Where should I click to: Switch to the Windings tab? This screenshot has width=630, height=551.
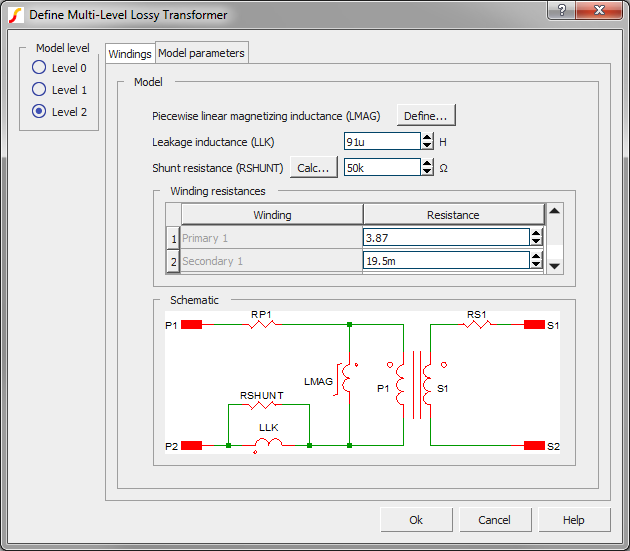pos(130,53)
